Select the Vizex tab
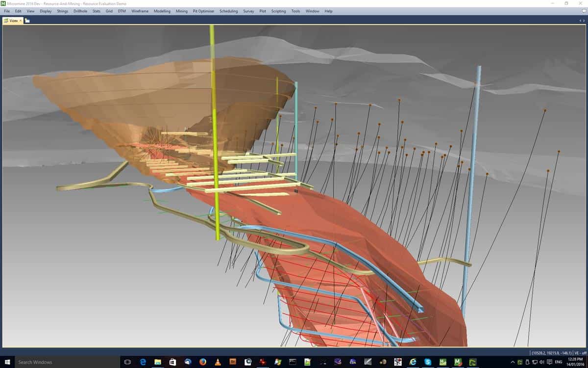The height and width of the screenshot is (368, 588). (x=13, y=21)
